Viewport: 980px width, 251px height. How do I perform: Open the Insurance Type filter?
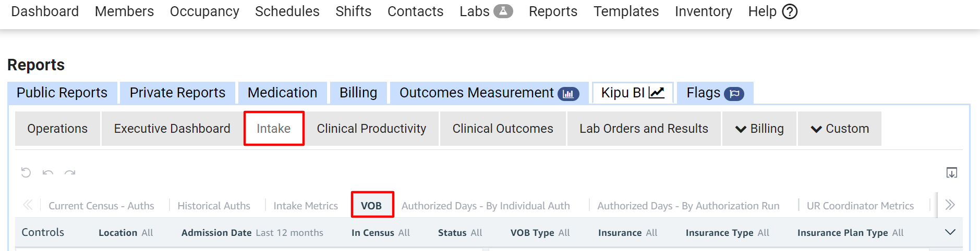click(x=727, y=233)
